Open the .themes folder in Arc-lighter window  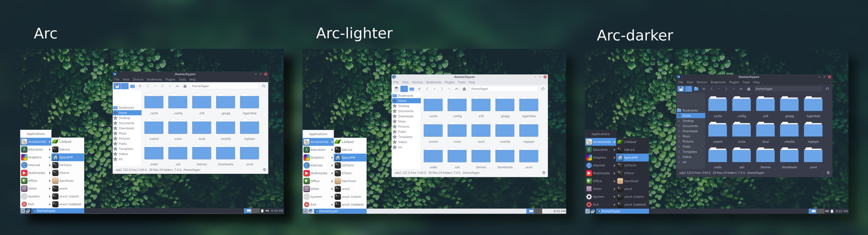tap(481, 157)
